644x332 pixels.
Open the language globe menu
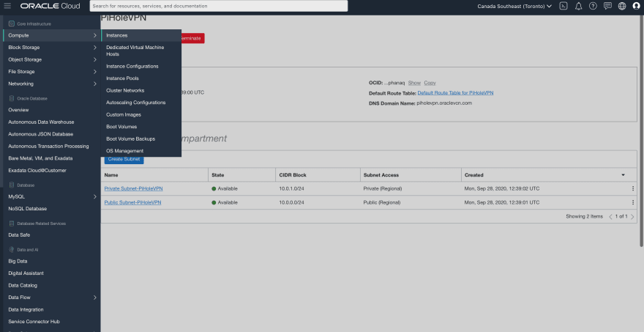pos(622,6)
